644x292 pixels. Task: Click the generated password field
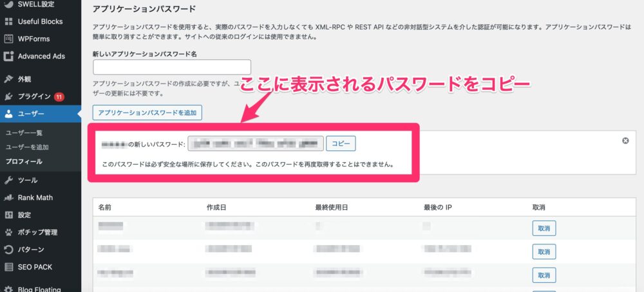[x=254, y=143]
